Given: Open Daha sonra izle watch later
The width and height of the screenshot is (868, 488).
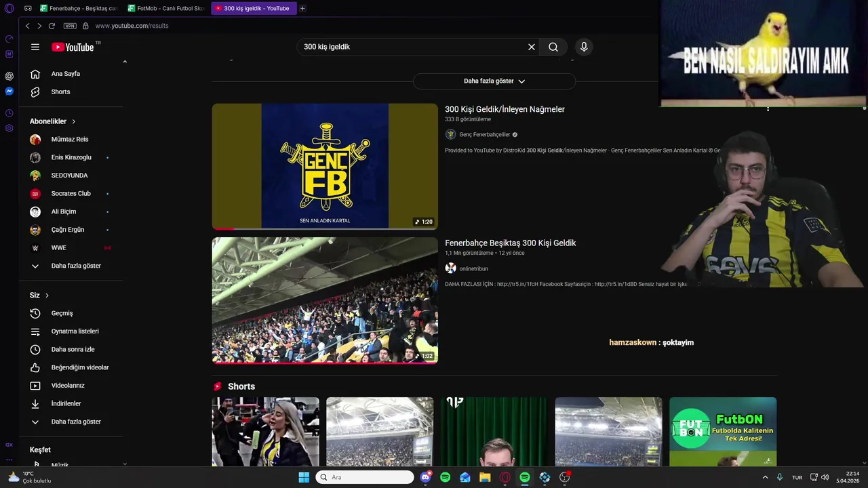Looking at the screenshot, I should tap(73, 349).
